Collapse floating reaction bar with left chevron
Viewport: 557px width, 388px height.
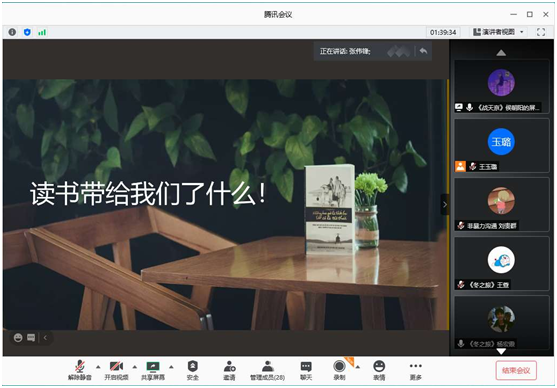45,338
